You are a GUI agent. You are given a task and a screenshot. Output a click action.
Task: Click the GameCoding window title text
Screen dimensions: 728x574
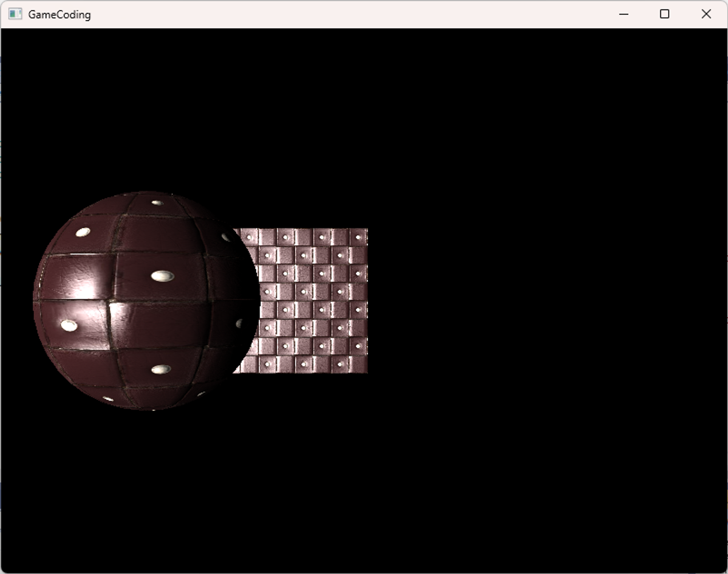coord(59,15)
